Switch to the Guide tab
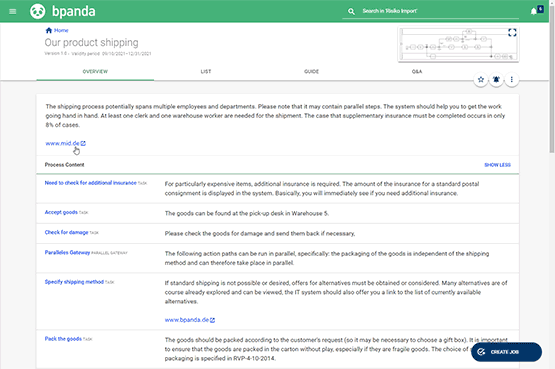This screenshot has height=369, width=555. (x=311, y=71)
